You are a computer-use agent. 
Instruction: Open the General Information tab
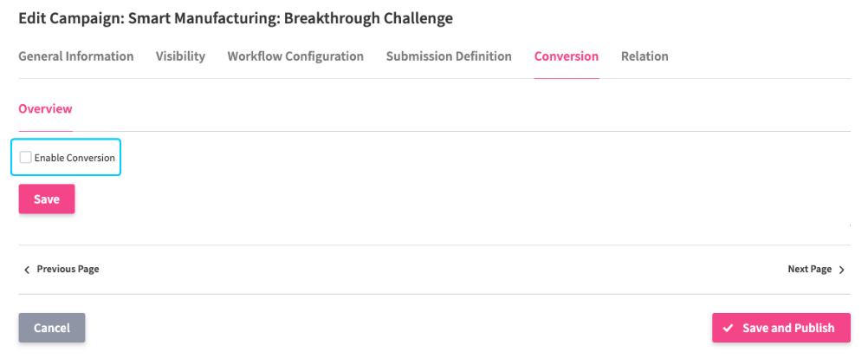point(76,56)
